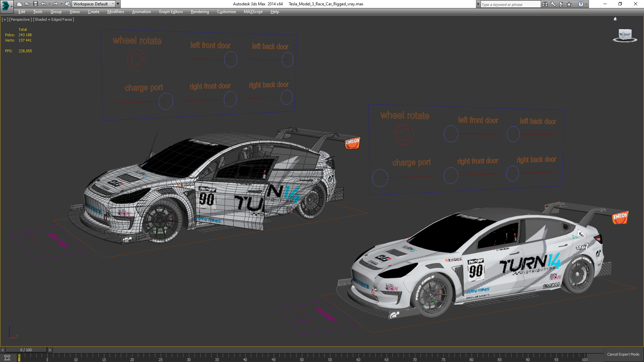Open the Shaded + Edged Faces menu

53,19
